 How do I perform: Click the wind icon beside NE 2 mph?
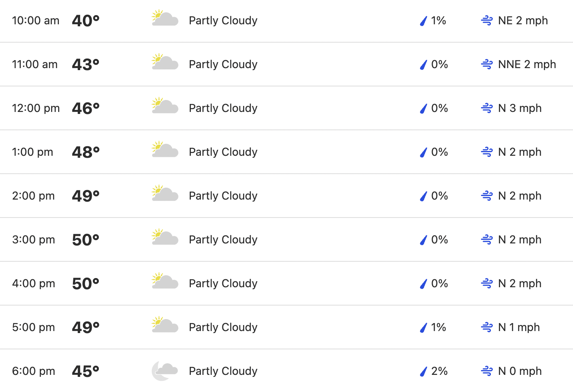487,20
